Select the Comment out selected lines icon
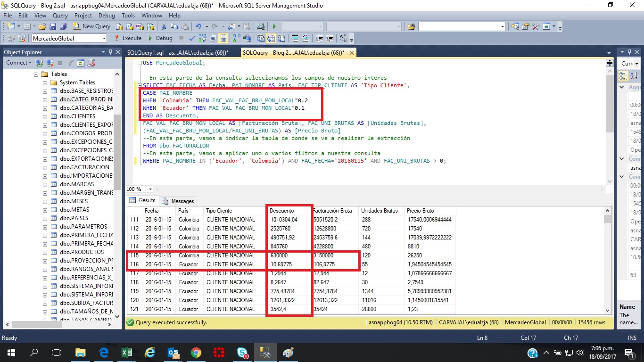The height and width of the screenshot is (362, 644). pyautogui.click(x=296, y=38)
